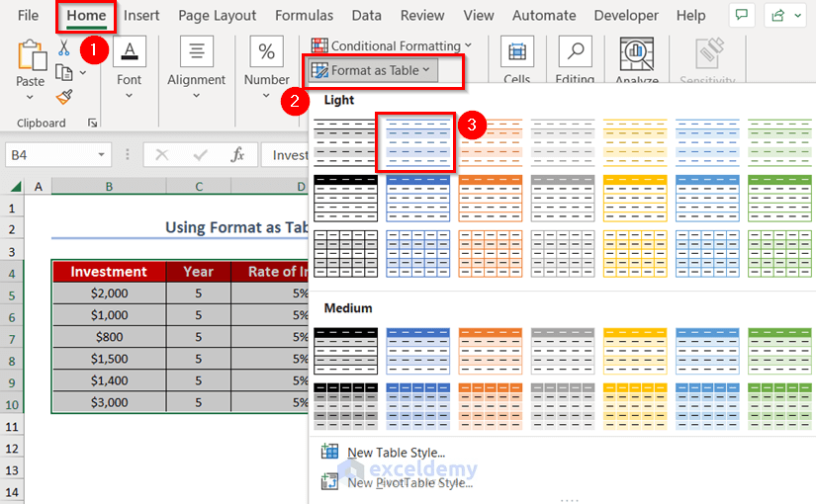The image size is (816, 504).
Task: Choose the light blue banded table style
Action: [417, 142]
